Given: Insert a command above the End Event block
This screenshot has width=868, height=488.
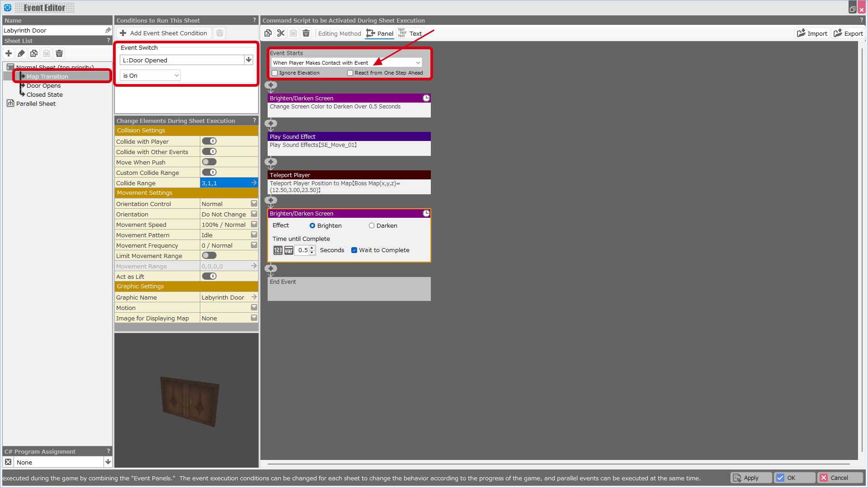Looking at the screenshot, I should point(271,268).
